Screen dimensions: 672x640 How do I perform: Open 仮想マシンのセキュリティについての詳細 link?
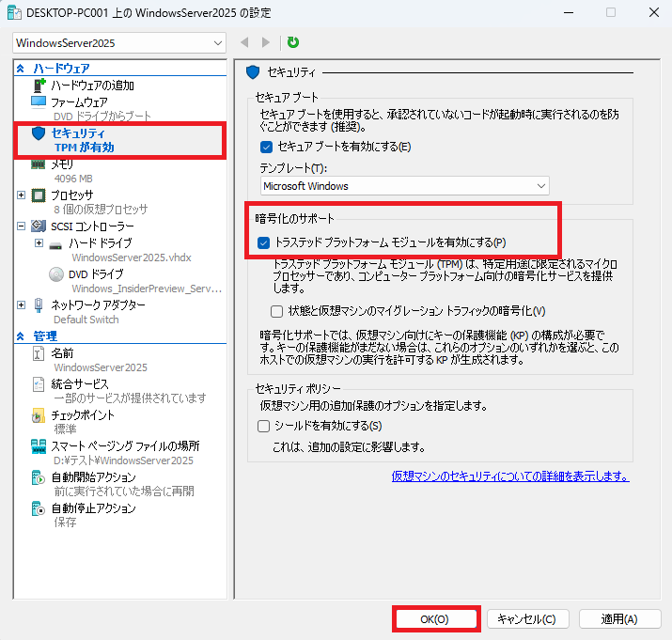tap(510, 476)
